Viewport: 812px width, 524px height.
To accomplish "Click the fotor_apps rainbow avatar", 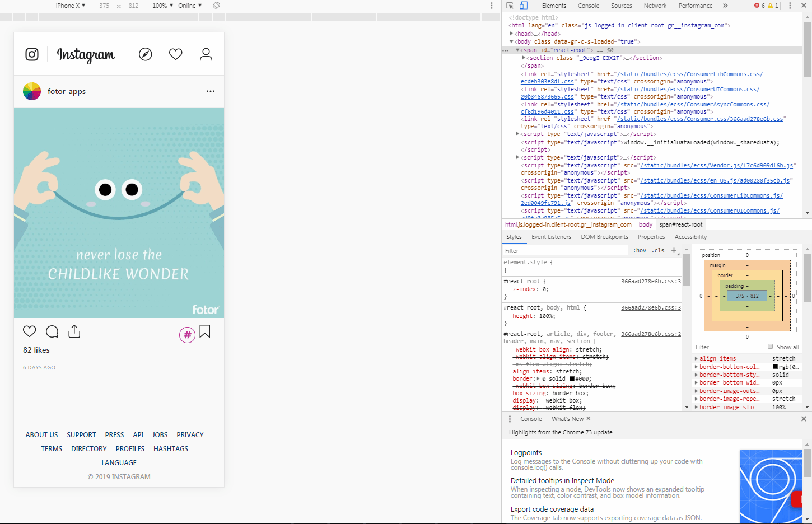I will point(32,91).
